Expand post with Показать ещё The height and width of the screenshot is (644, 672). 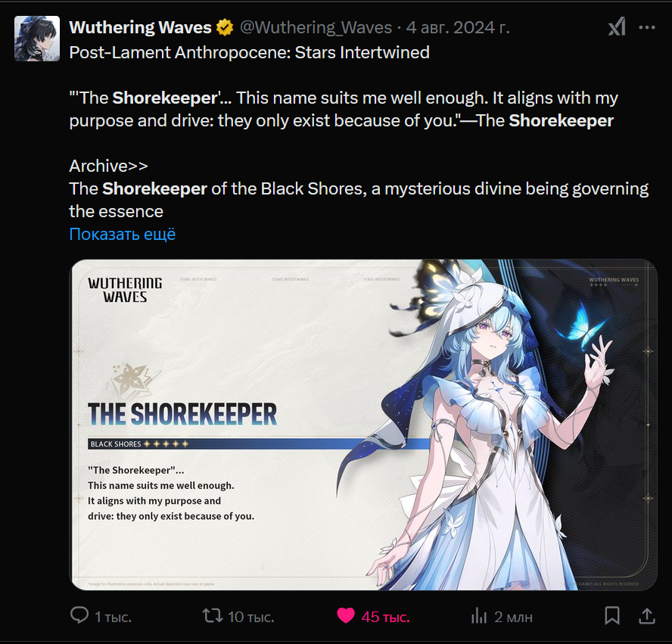(x=122, y=234)
